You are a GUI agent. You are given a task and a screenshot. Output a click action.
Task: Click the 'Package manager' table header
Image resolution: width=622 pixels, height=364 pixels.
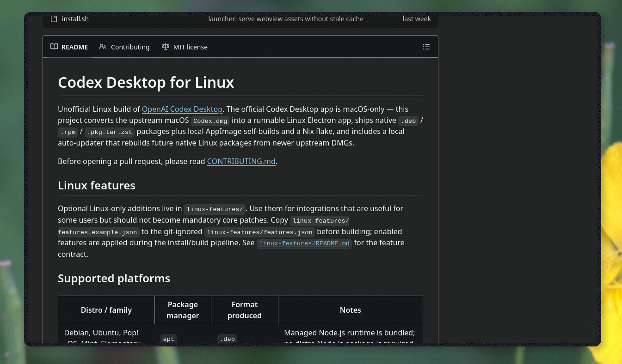[x=183, y=310]
